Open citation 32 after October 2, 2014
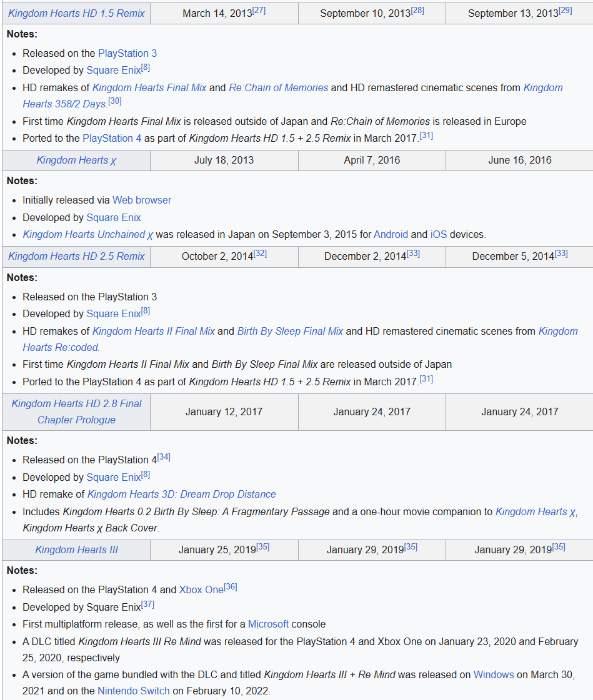Screen dimensions: 593x700 click(x=260, y=254)
